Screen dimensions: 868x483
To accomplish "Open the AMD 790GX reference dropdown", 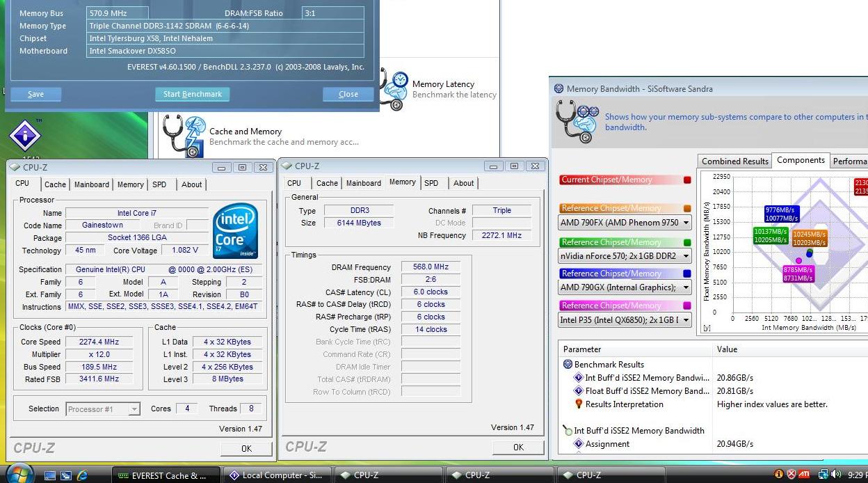I will 625,287.
